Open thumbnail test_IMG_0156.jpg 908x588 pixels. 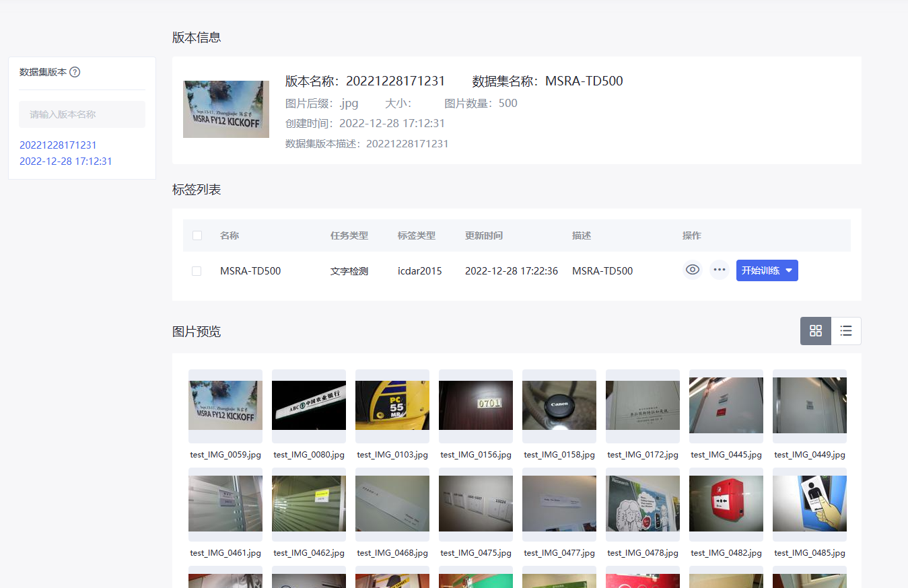click(x=476, y=405)
